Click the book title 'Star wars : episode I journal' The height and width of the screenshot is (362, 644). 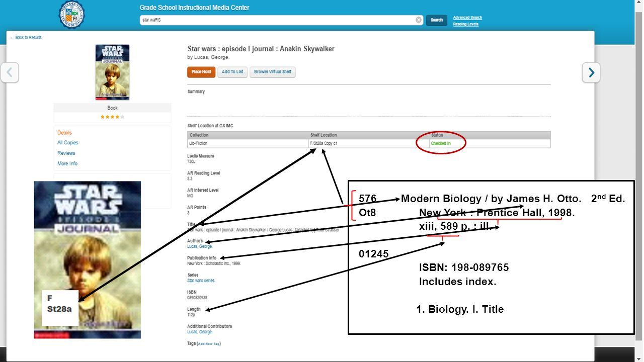coord(261,49)
